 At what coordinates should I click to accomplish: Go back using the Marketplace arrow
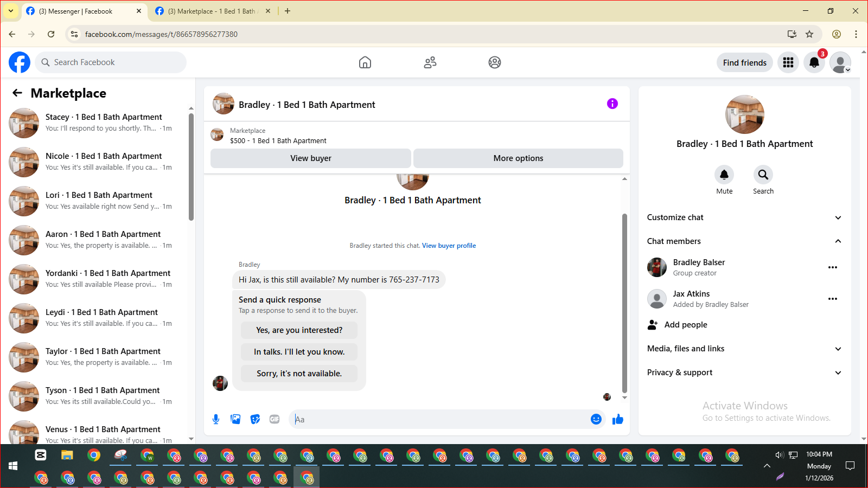coord(17,93)
